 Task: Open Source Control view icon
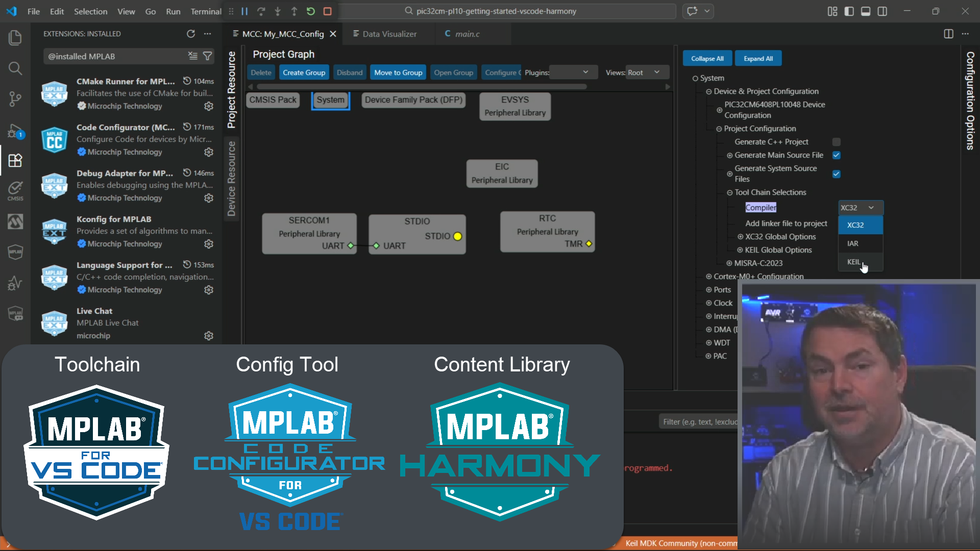pos(15,99)
